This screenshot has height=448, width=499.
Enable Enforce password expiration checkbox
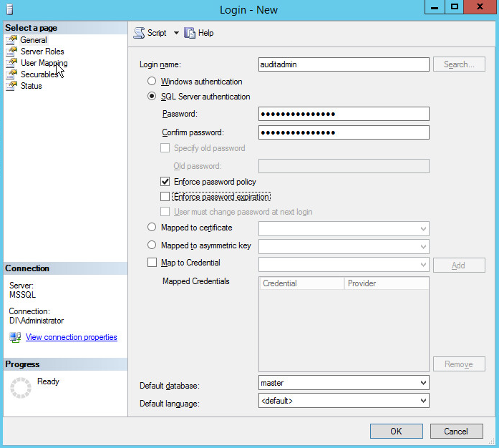point(165,197)
